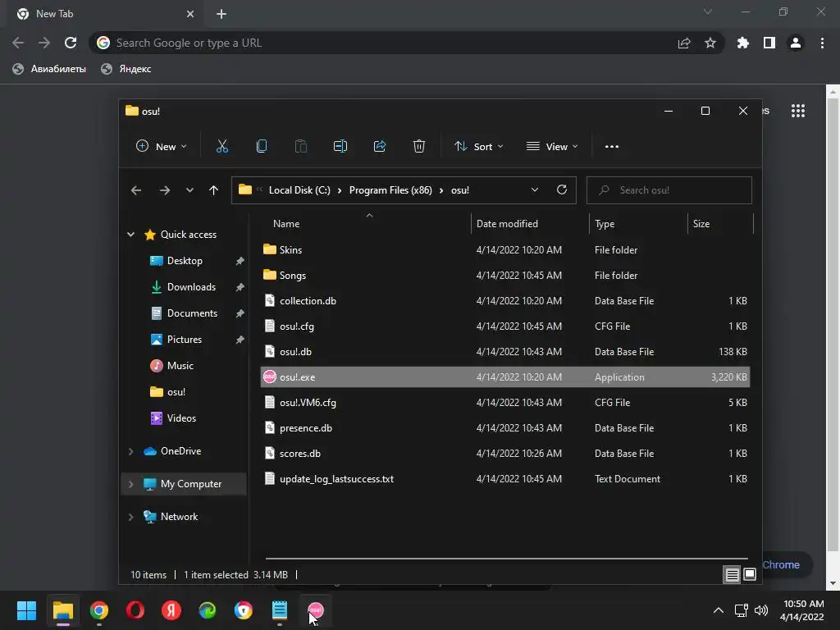Screen dimensions: 840x630
Task: Click the Copy icon in Explorer toolbar
Action: click(262, 146)
